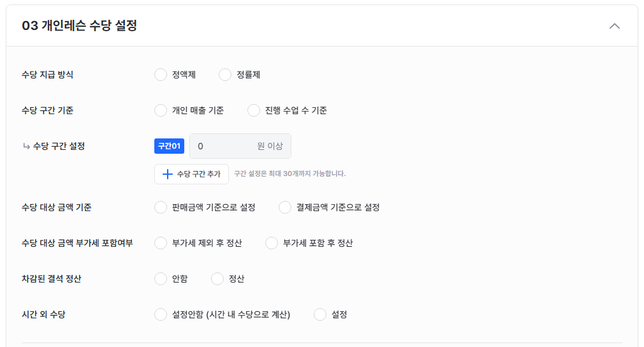Screen dimensions: 644x347
Task: Select 설정안함 (시간 내 수당으로 계산) radio
Action: pyautogui.click(x=161, y=314)
